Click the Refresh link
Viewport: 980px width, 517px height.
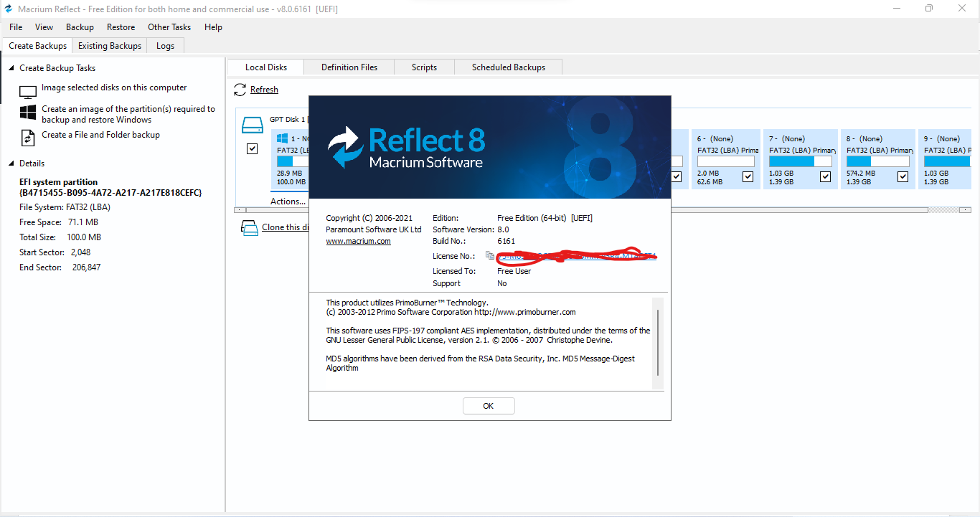[x=264, y=90]
